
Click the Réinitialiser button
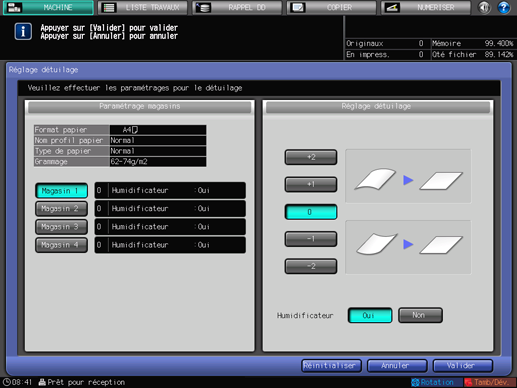tap(331, 366)
